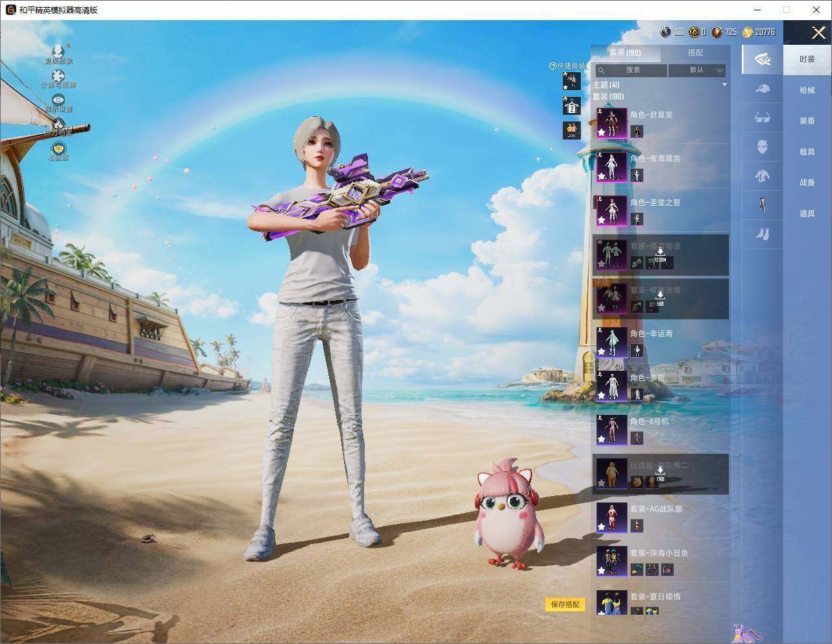Toggle the 展示设置 eye display settings

58,100
